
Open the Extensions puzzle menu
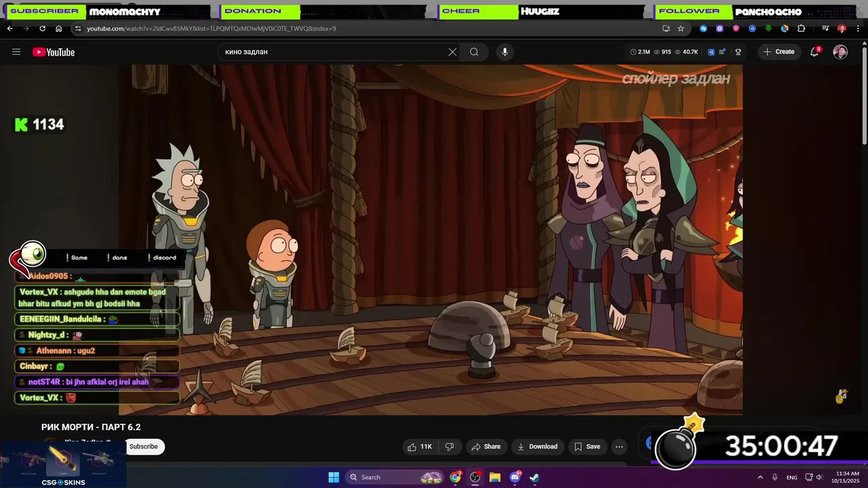click(x=801, y=28)
